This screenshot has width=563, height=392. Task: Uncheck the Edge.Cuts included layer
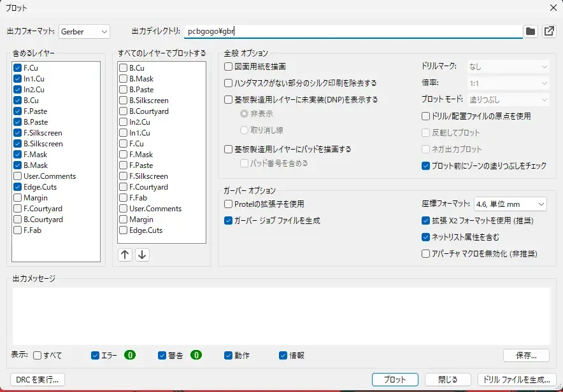[18, 187]
